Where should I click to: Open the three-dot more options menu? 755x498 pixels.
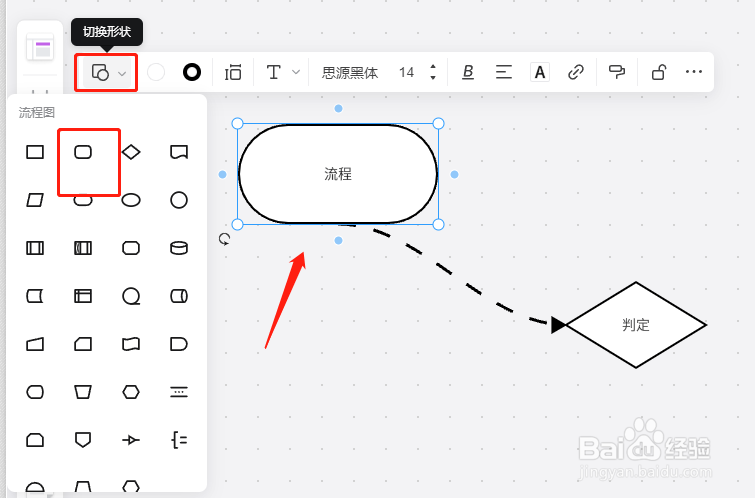tap(694, 72)
